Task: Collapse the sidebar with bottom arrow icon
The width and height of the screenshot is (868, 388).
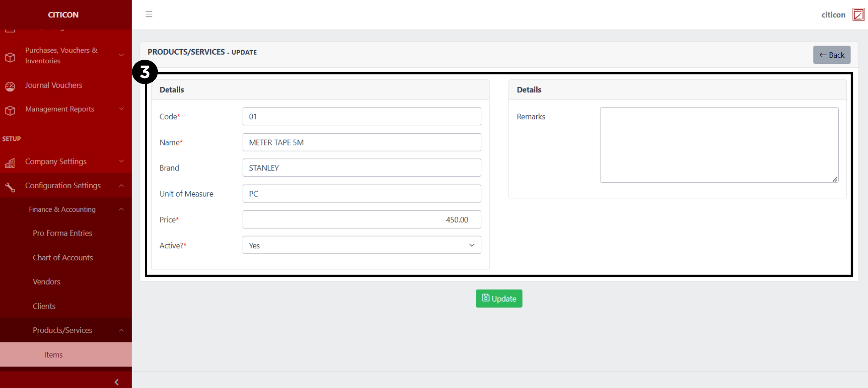Action: 117,382
